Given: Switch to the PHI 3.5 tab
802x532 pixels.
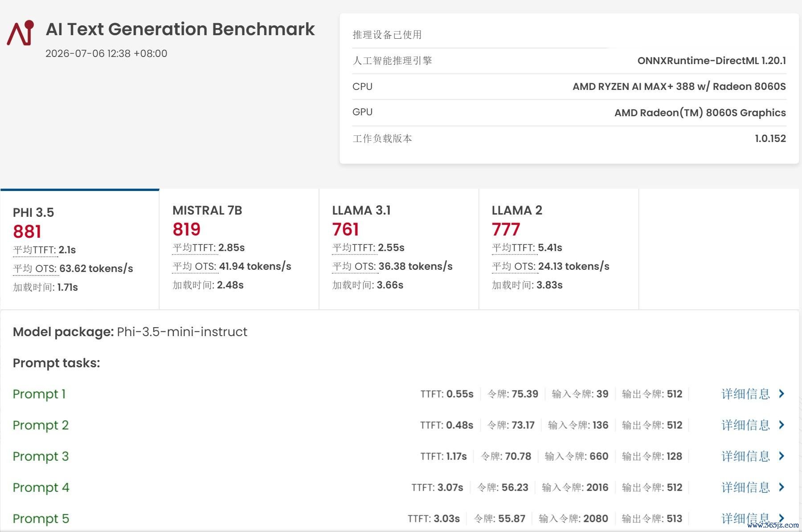Looking at the screenshot, I should coord(80,249).
